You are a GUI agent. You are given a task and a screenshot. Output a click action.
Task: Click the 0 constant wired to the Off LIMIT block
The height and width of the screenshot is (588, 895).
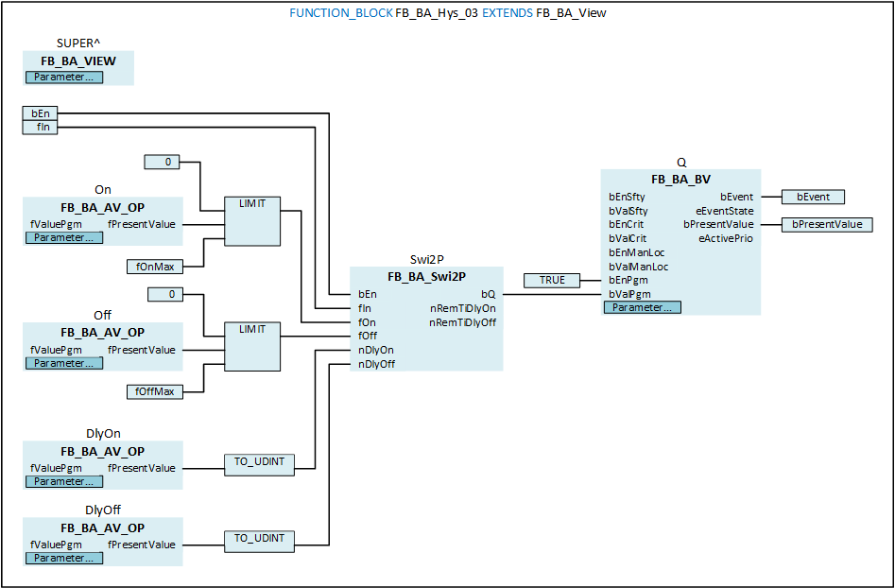point(165,295)
